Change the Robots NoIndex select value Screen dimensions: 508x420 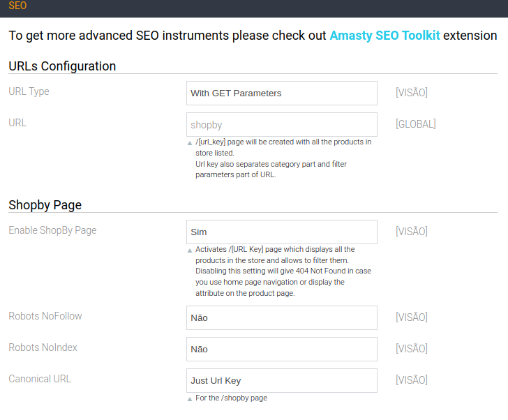tap(281, 349)
